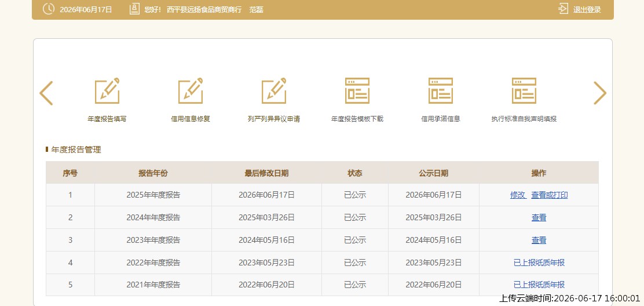This screenshot has width=644, height=306.
Task: Click the 状态 column header
Action: (355, 173)
